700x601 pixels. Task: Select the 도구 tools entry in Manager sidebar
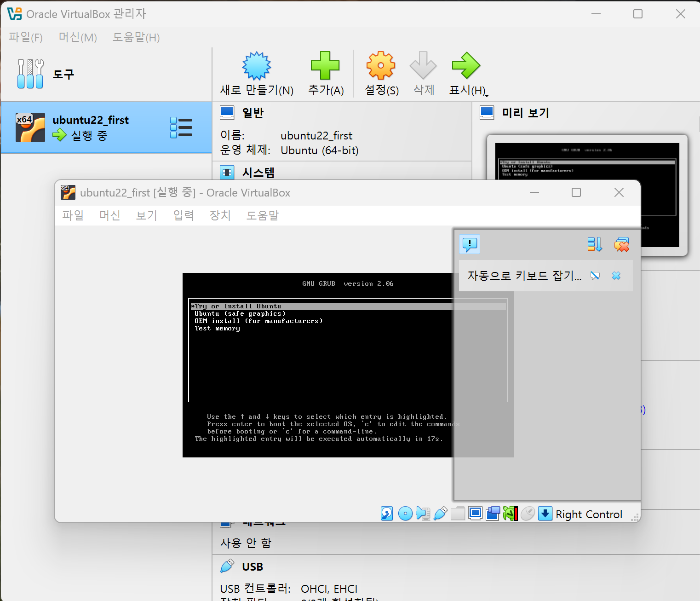(106, 74)
